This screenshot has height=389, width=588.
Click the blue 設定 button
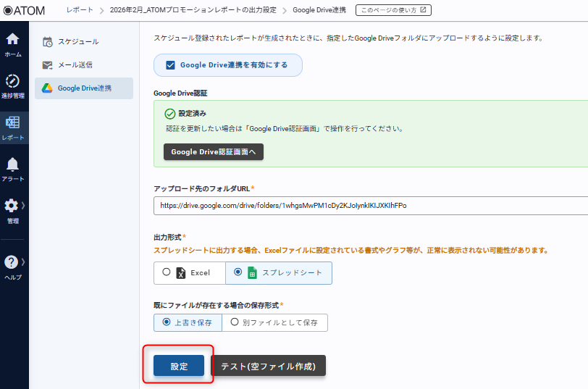coord(179,367)
